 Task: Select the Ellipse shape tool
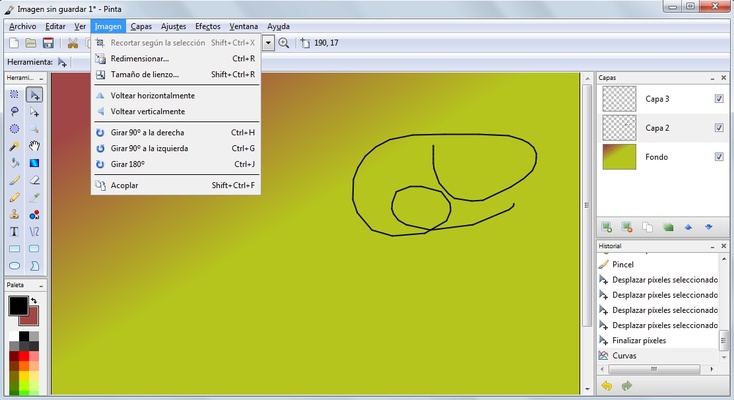(x=15, y=266)
